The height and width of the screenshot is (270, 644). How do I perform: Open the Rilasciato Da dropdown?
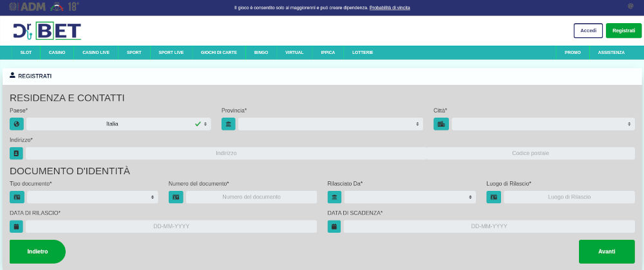pyautogui.click(x=410, y=197)
